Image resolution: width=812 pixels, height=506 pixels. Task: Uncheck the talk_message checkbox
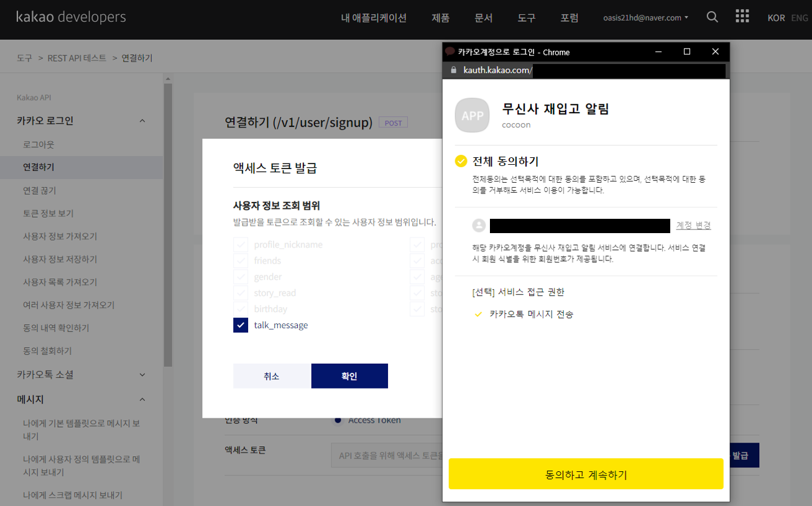pos(241,325)
